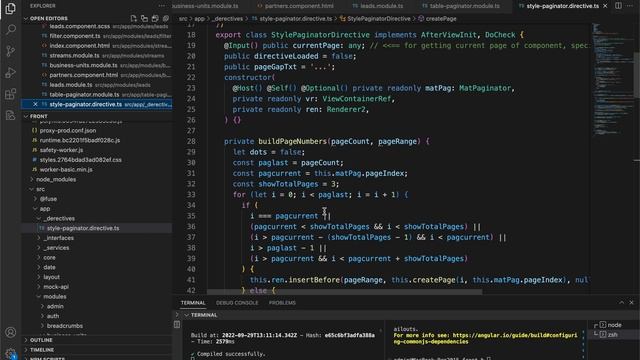Switch to the DEBUG CONSOLE tab
Image resolution: width=640 pixels, height=360 pixels.
[237, 303]
